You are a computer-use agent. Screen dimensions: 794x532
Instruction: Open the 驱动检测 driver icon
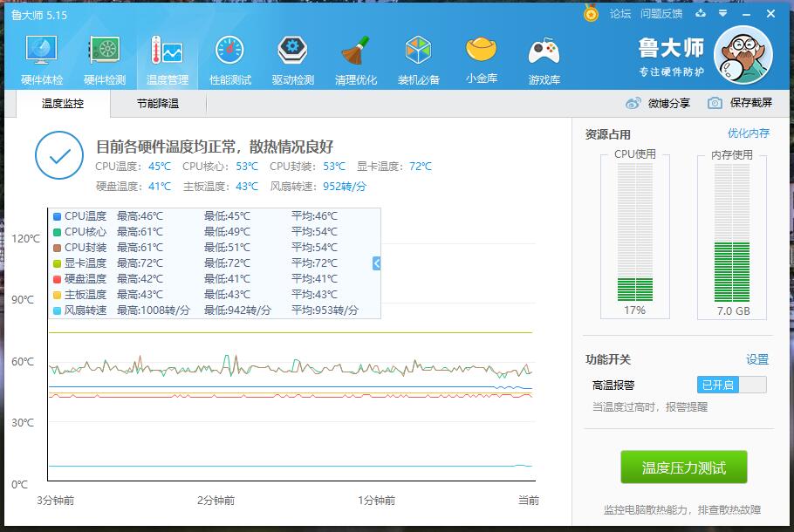pyautogui.click(x=292, y=50)
